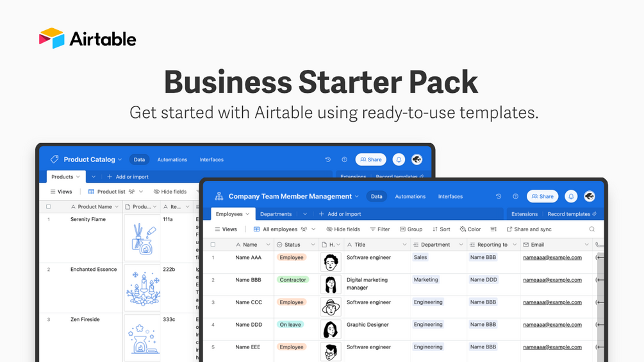The height and width of the screenshot is (362, 644).
Task: Expand Product Catalog base name dropdown
Action: pos(120,160)
